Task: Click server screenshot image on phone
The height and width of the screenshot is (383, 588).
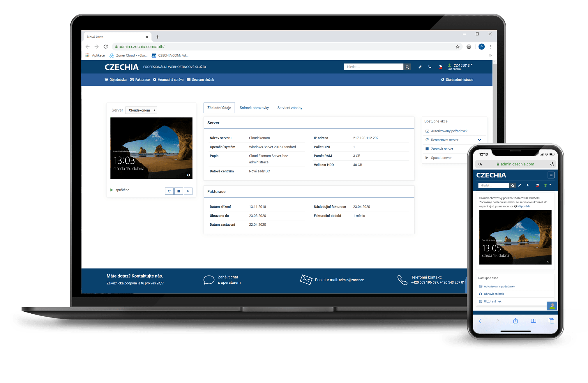Action: [515, 237]
